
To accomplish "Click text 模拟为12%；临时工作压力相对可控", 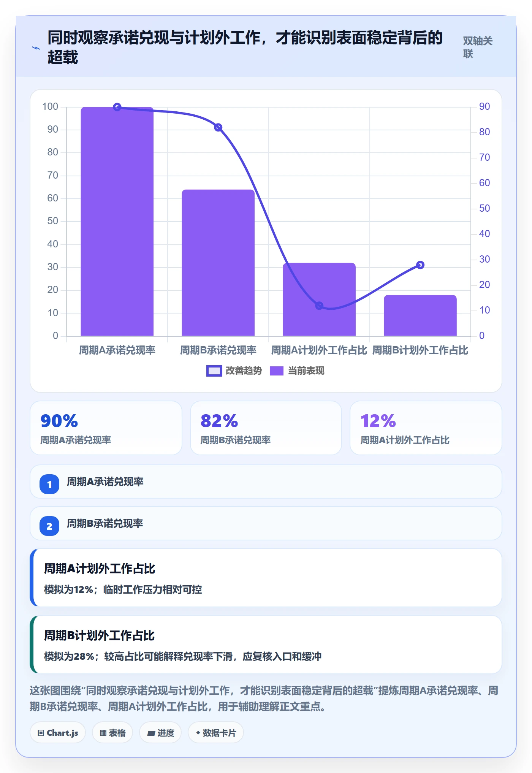I will [123, 589].
